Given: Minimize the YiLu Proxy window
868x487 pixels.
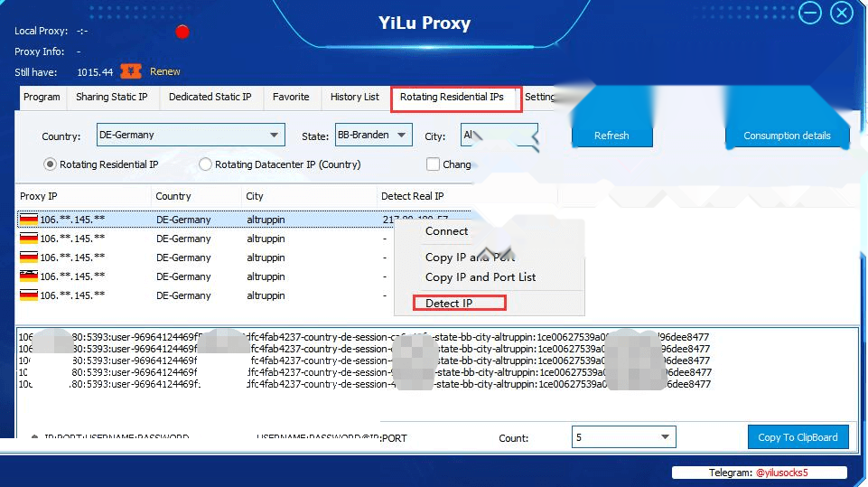Looking at the screenshot, I should point(810,13).
